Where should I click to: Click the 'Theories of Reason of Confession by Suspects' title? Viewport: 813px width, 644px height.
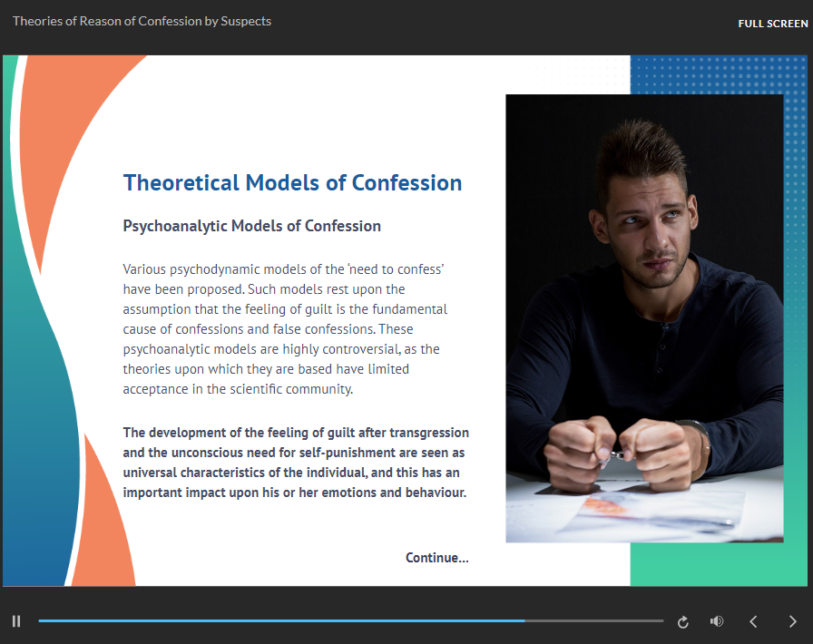(142, 21)
